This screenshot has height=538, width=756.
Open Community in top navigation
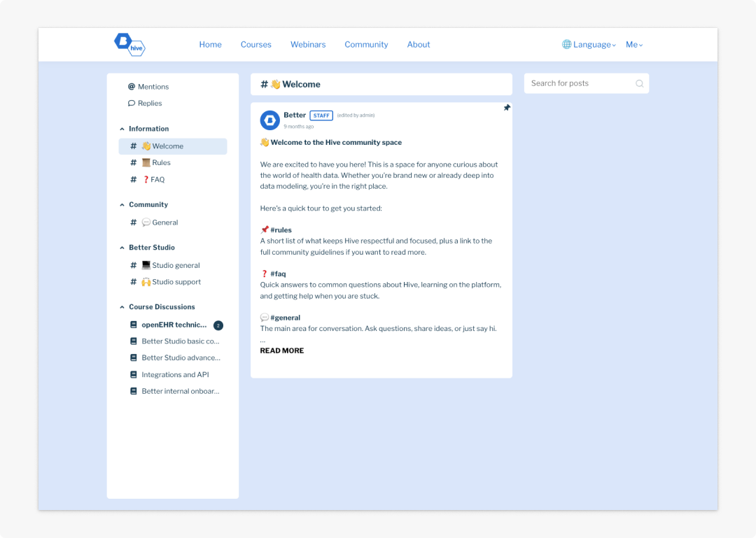pyautogui.click(x=366, y=44)
